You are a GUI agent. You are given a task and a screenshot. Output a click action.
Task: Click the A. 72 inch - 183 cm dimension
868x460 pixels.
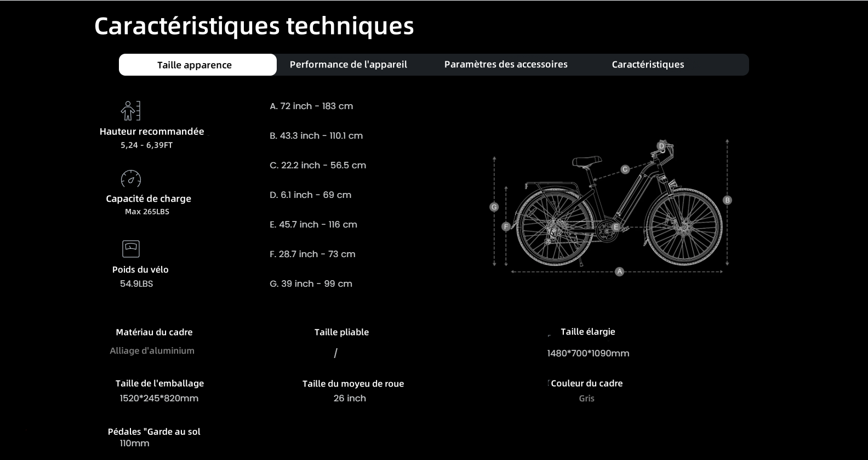(311, 106)
